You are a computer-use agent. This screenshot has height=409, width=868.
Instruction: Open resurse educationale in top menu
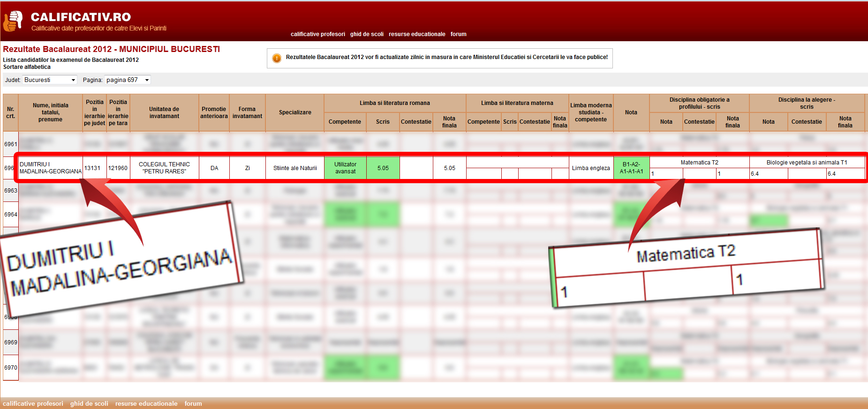point(417,34)
